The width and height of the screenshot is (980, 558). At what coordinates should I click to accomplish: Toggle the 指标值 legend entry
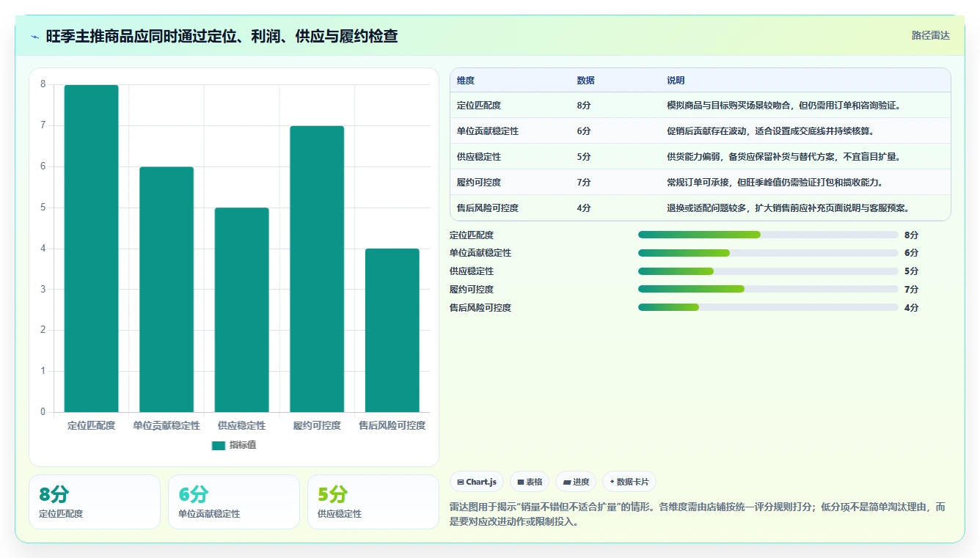tap(234, 445)
